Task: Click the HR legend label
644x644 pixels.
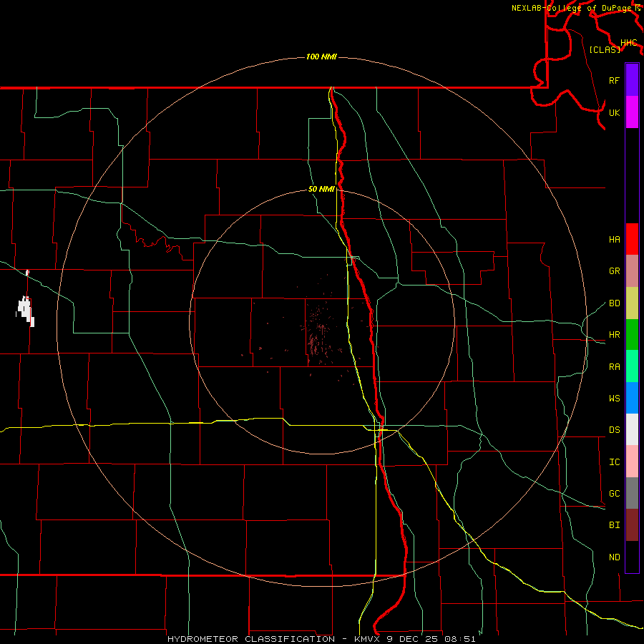Action: pos(614,335)
